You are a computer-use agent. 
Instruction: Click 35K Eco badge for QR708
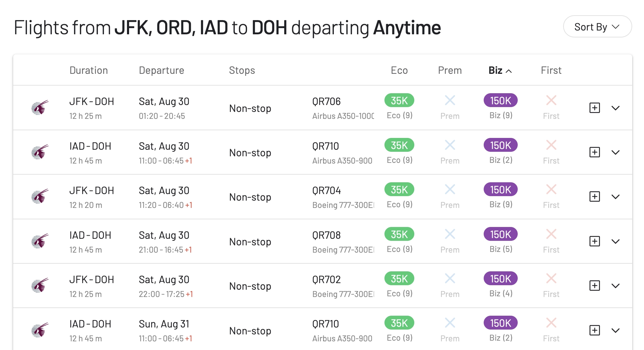pos(399,234)
